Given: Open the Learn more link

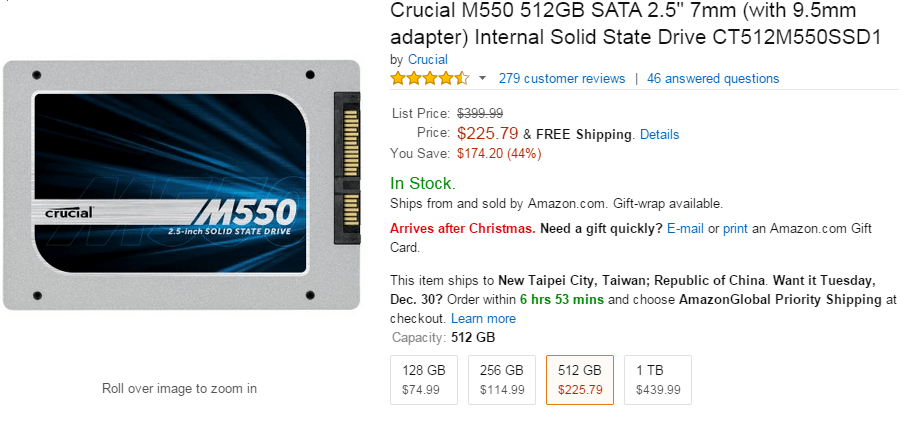Looking at the screenshot, I should [x=483, y=318].
